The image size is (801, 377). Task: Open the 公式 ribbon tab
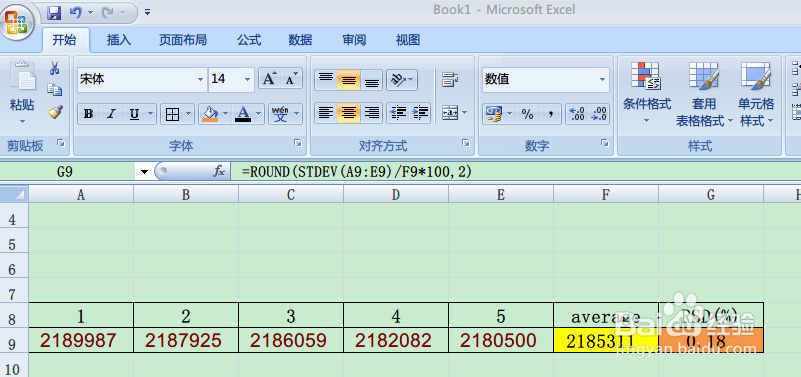pyautogui.click(x=249, y=40)
